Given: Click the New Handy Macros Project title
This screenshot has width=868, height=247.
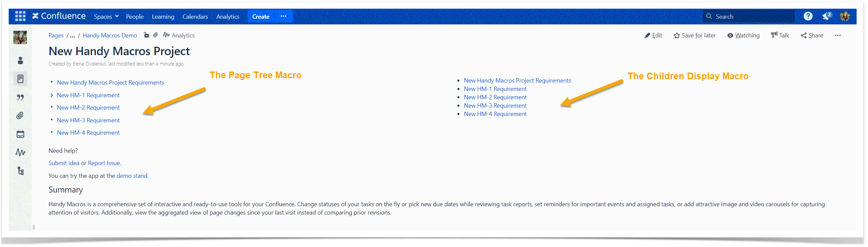Looking at the screenshot, I should tap(119, 51).
